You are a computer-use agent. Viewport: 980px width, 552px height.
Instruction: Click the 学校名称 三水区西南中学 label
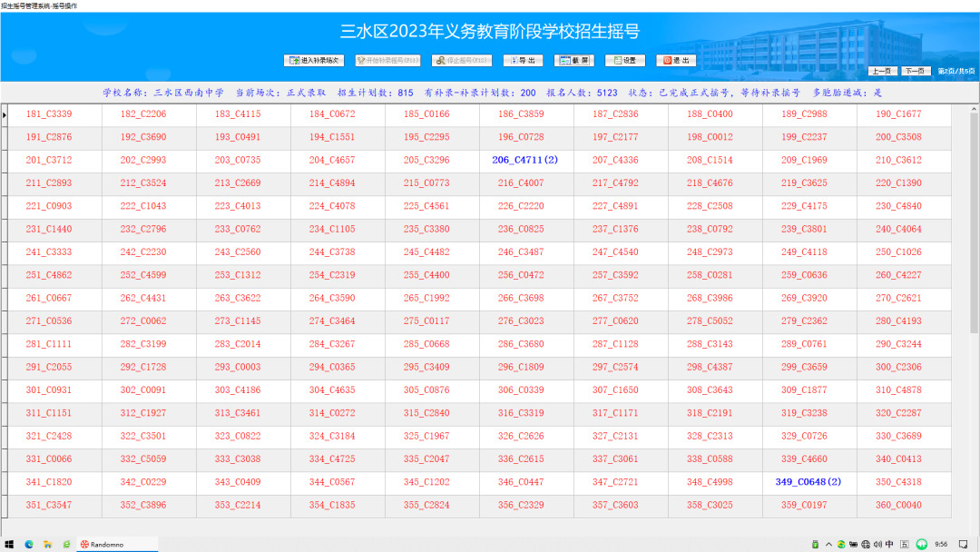(x=163, y=94)
